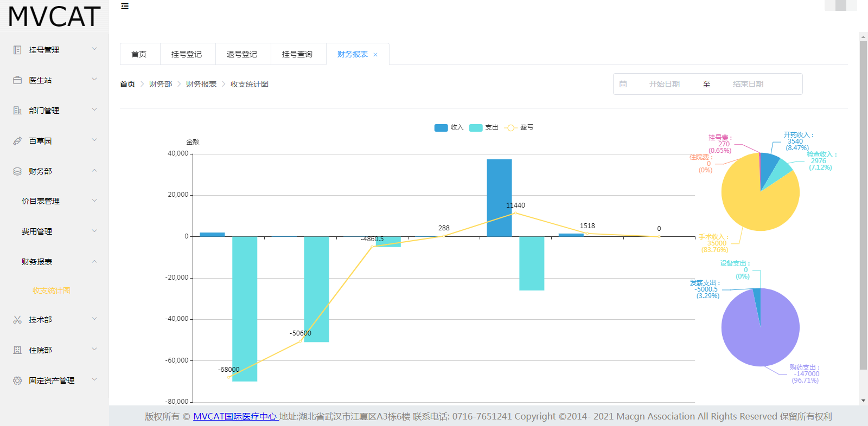Click the calendar icon in date picker
The height and width of the screenshot is (426, 868).
point(623,84)
